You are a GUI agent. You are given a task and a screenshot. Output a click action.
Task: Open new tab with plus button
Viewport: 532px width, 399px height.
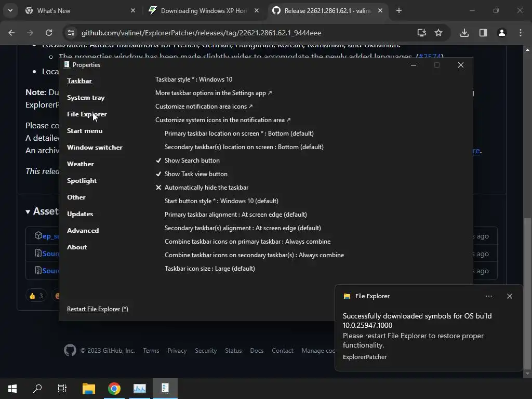tap(399, 10)
